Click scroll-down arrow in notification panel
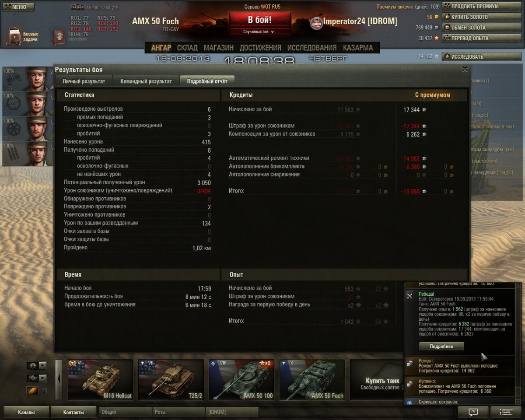 pos(518,402)
